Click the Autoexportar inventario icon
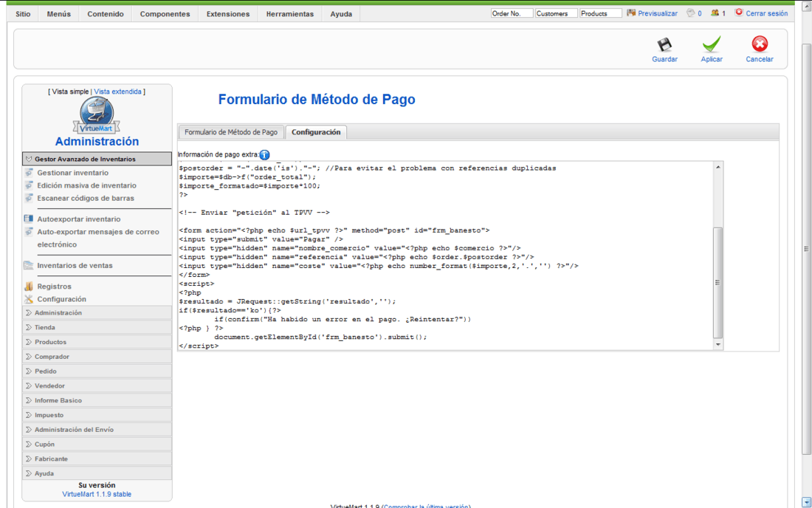The image size is (812, 508). (29, 219)
